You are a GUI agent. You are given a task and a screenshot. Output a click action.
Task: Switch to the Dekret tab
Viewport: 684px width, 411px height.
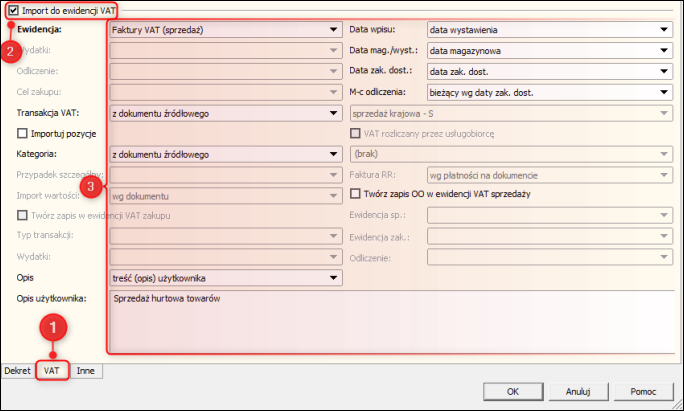click(x=18, y=370)
